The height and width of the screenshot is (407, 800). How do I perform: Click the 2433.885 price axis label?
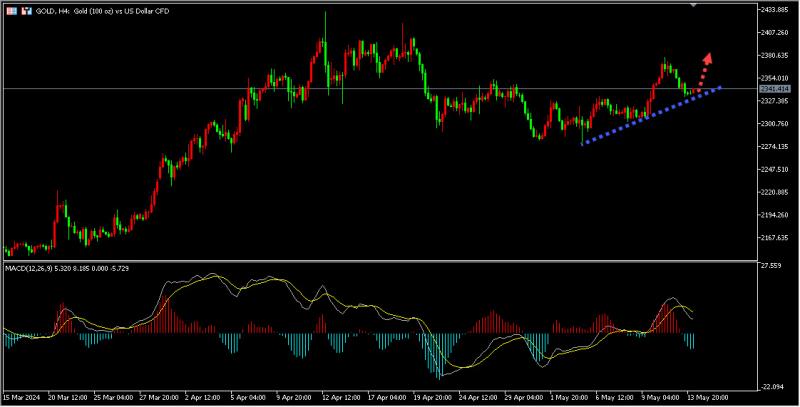click(775, 9)
